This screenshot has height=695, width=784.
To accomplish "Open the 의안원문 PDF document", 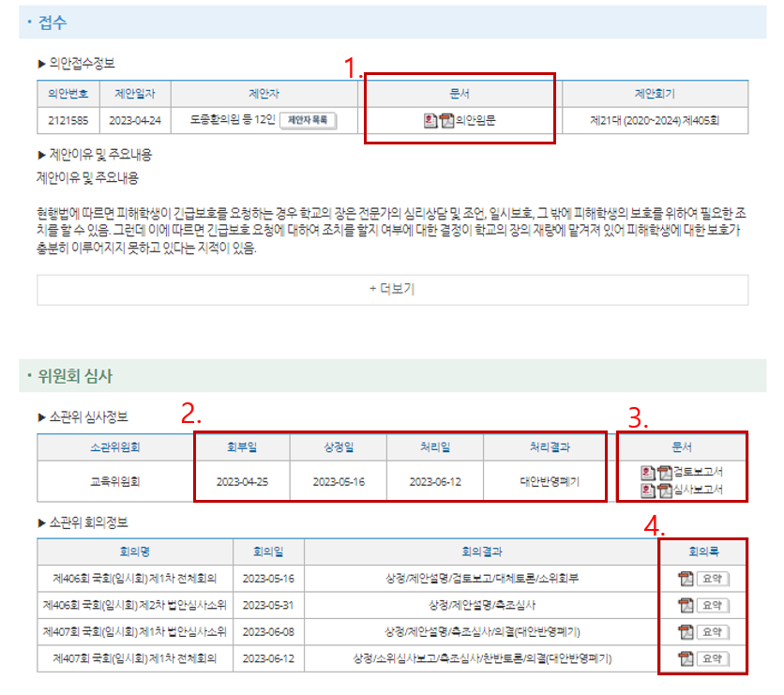I will click(x=445, y=117).
